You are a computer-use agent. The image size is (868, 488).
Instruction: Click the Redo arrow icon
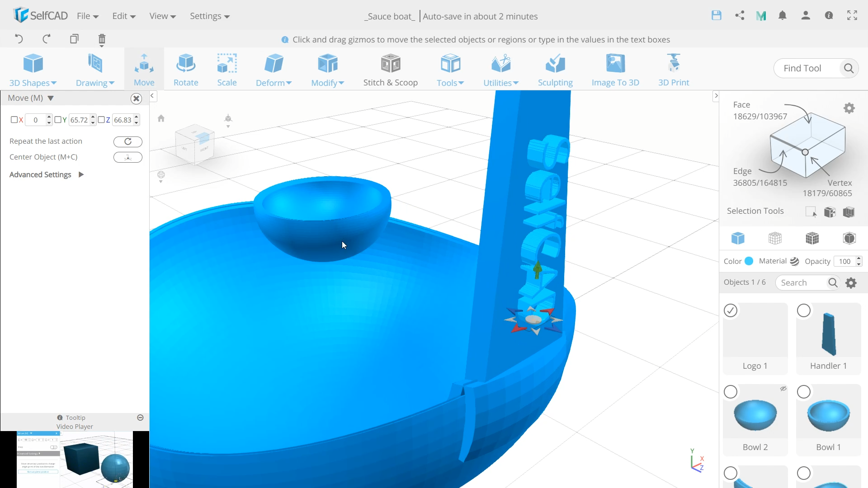tap(46, 39)
